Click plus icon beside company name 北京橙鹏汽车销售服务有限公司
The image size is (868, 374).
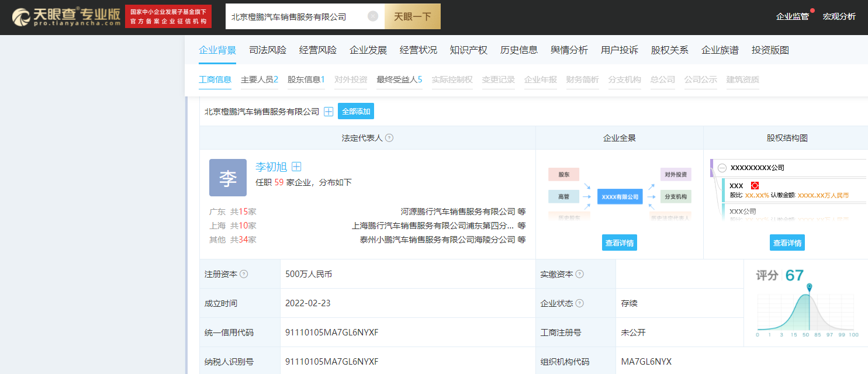click(328, 112)
